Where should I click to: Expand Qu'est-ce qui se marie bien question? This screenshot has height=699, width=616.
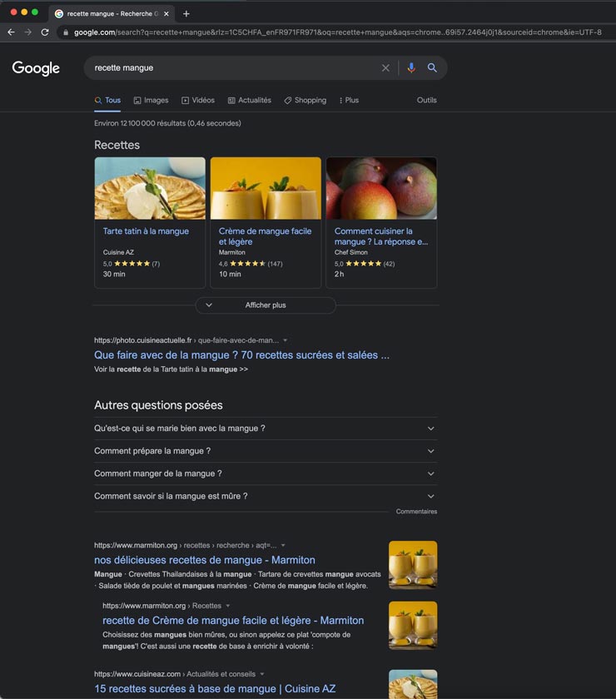tap(266, 429)
